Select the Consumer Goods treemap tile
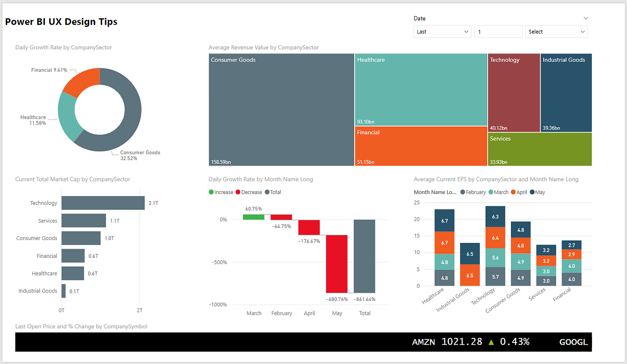Screen dimensions: 627x364 282,110
